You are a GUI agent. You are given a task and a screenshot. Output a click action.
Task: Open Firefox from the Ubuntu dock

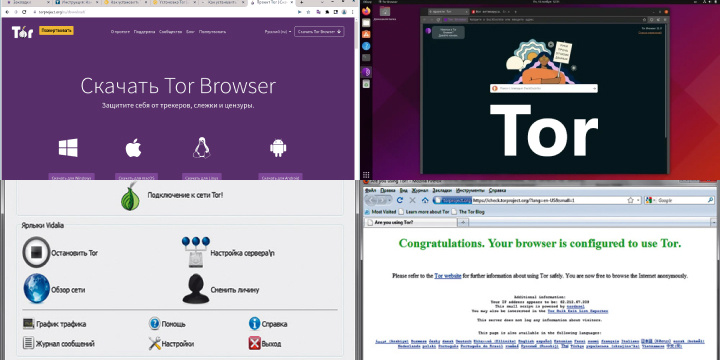pyautogui.click(x=366, y=11)
